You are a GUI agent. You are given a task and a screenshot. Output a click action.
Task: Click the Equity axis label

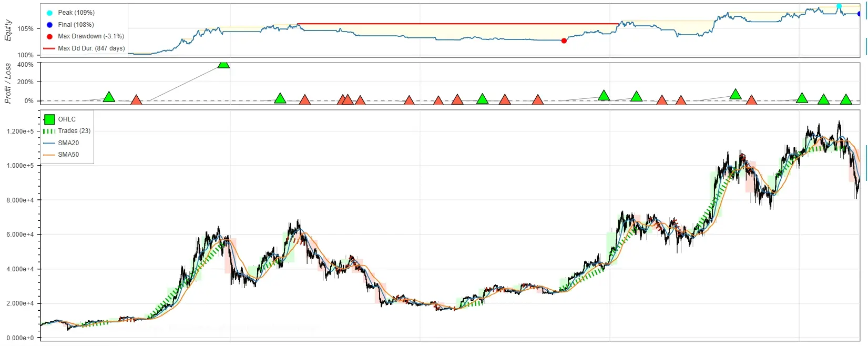pos(8,30)
